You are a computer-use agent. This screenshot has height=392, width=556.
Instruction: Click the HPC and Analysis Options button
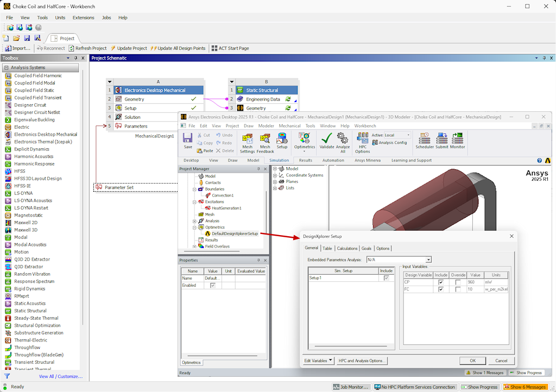point(362,361)
